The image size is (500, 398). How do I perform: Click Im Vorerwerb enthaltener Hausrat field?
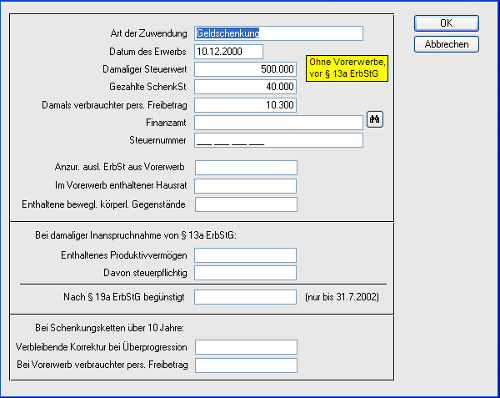point(246,186)
